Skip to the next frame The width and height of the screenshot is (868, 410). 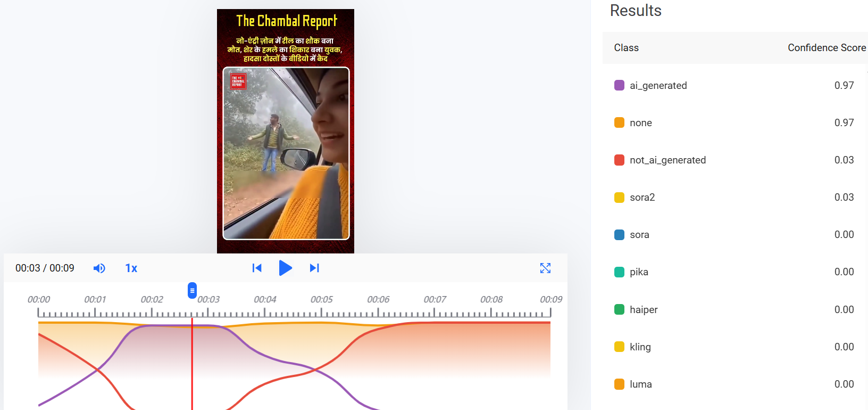click(314, 268)
